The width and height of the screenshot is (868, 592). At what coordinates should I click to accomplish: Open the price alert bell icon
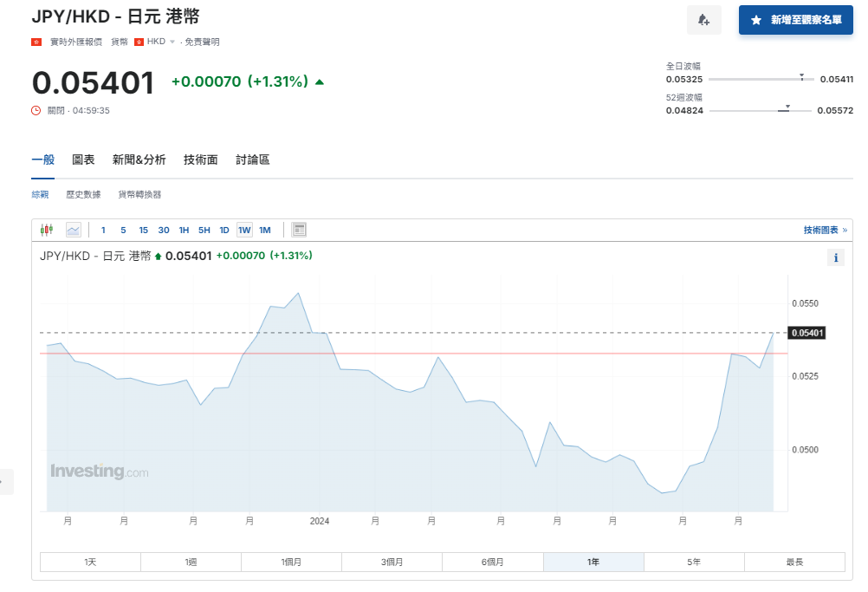704,19
